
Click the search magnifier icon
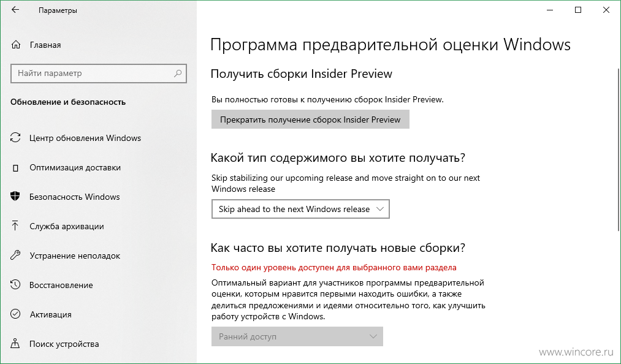point(178,74)
